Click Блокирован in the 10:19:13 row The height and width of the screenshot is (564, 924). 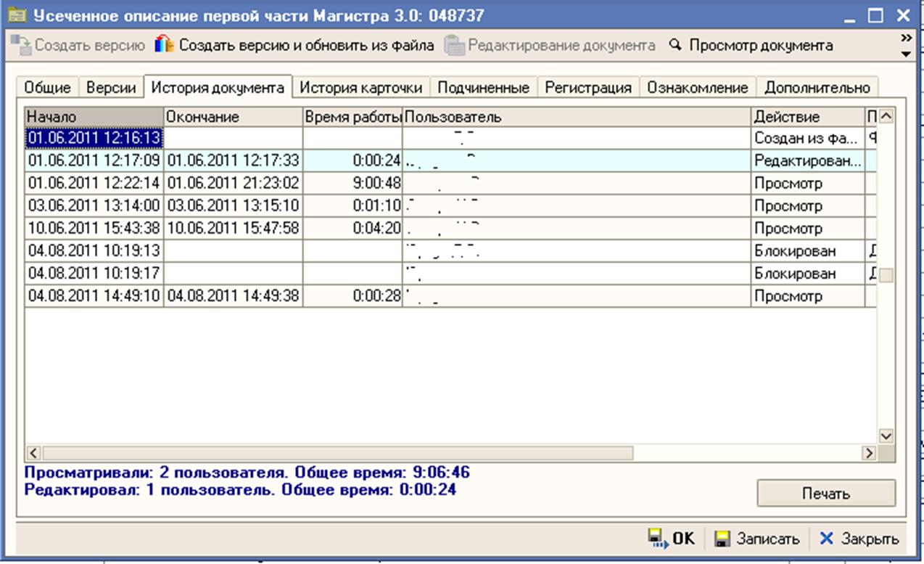pyautogui.click(x=807, y=251)
